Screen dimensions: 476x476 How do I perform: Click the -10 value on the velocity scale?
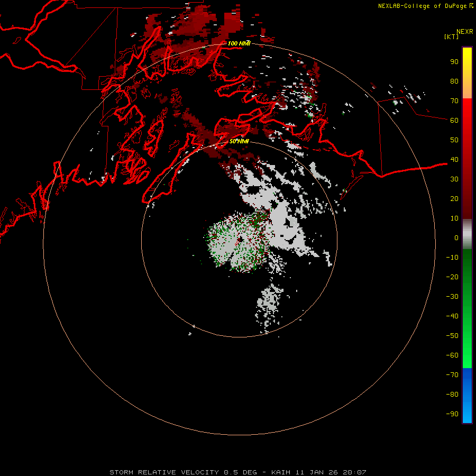click(452, 258)
